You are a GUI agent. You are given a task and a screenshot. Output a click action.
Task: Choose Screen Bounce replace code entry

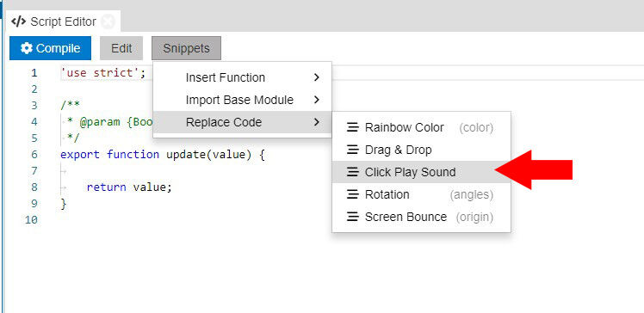click(421, 217)
